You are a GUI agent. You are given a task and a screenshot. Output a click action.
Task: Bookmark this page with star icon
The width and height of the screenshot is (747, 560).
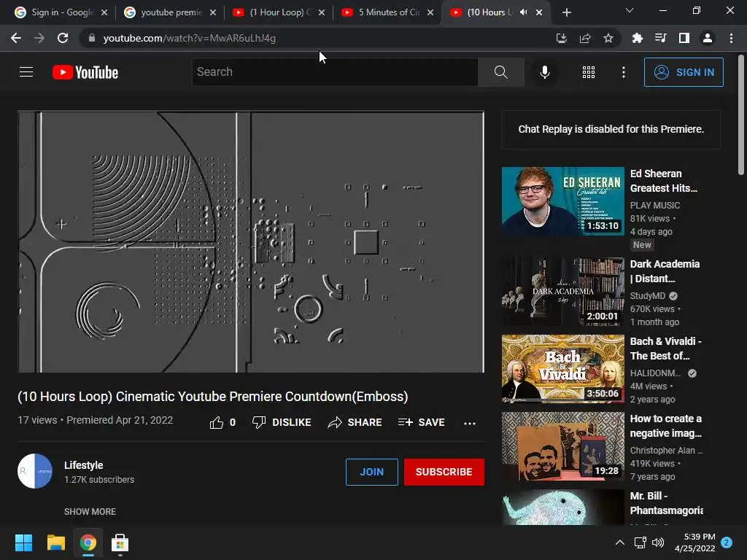pyautogui.click(x=608, y=38)
